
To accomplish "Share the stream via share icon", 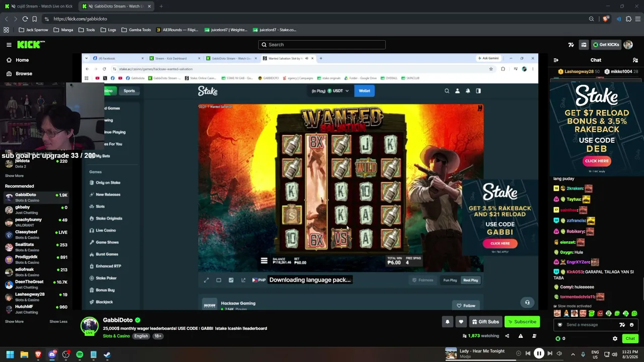I will click(x=507, y=336).
